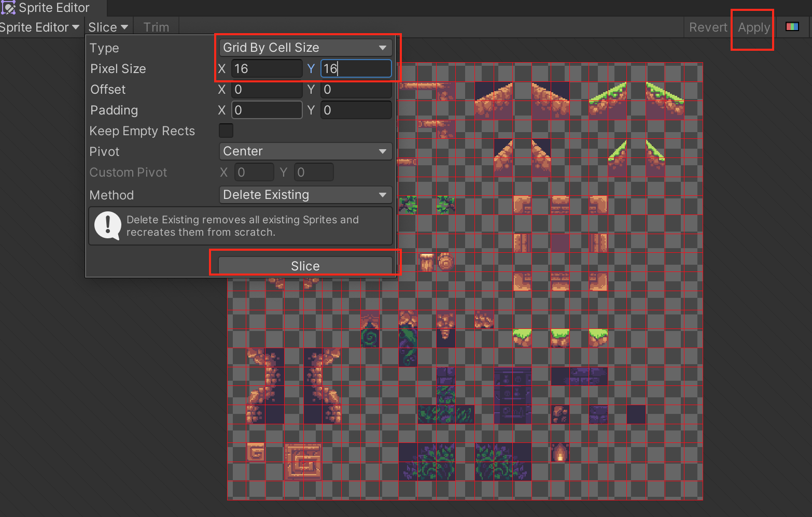This screenshot has height=517, width=812.
Task: Click Revert to discard changes
Action: (x=708, y=27)
